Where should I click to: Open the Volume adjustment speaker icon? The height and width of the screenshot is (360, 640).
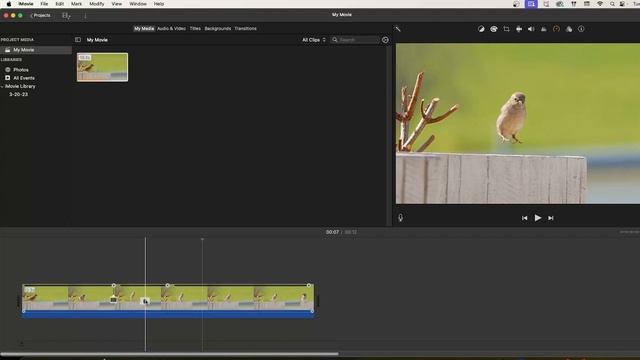[531, 29]
